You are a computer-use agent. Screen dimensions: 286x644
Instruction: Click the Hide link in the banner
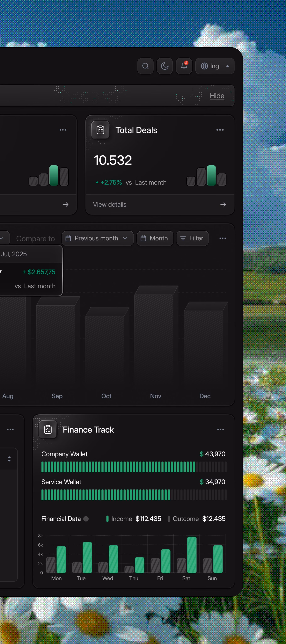point(217,96)
